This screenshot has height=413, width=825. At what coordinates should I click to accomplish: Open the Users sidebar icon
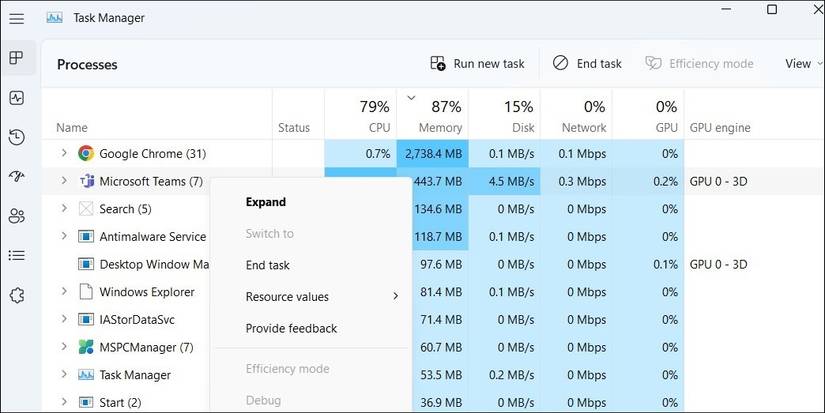click(x=16, y=216)
